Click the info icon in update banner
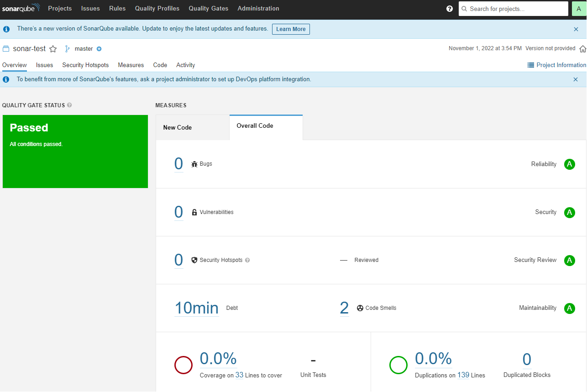The image size is (587, 392). 6,29
